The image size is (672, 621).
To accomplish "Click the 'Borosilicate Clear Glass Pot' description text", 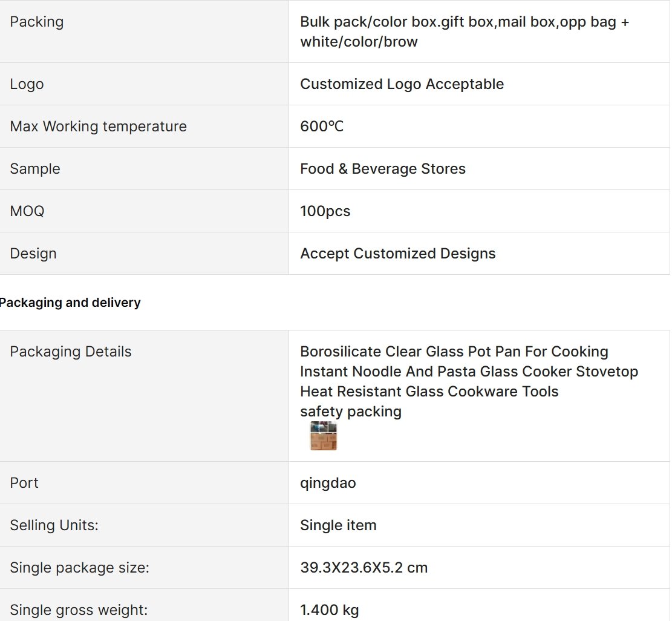I will [469, 372].
